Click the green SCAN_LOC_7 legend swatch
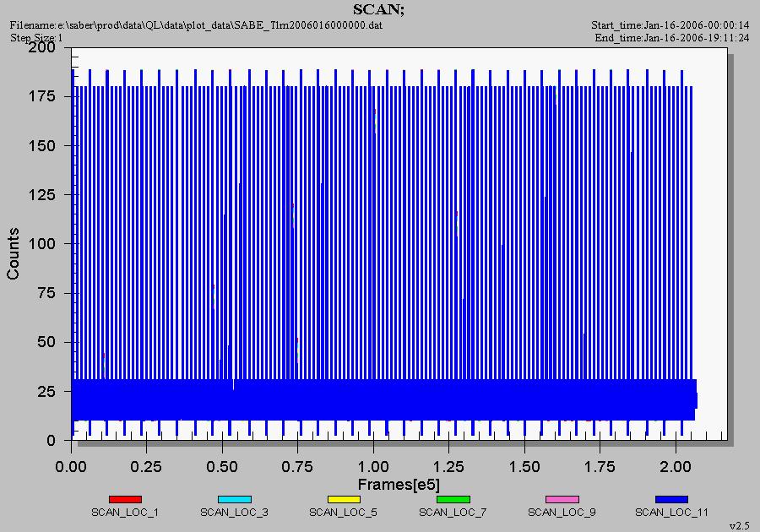Image resolution: width=760 pixels, height=532 pixels. 453,500
